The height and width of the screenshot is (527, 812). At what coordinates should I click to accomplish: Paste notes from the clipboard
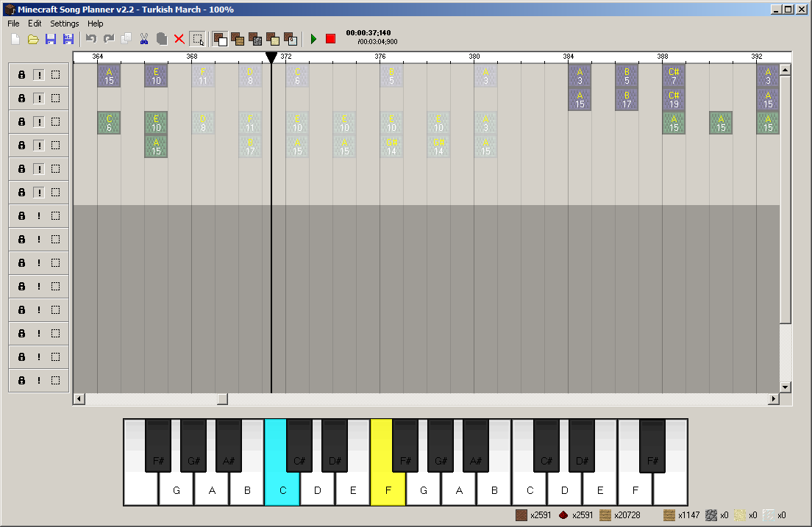click(162, 39)
